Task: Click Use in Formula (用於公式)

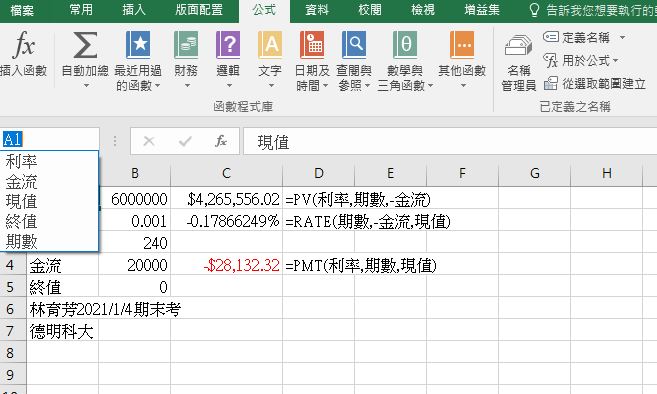Action: [577, 60]
